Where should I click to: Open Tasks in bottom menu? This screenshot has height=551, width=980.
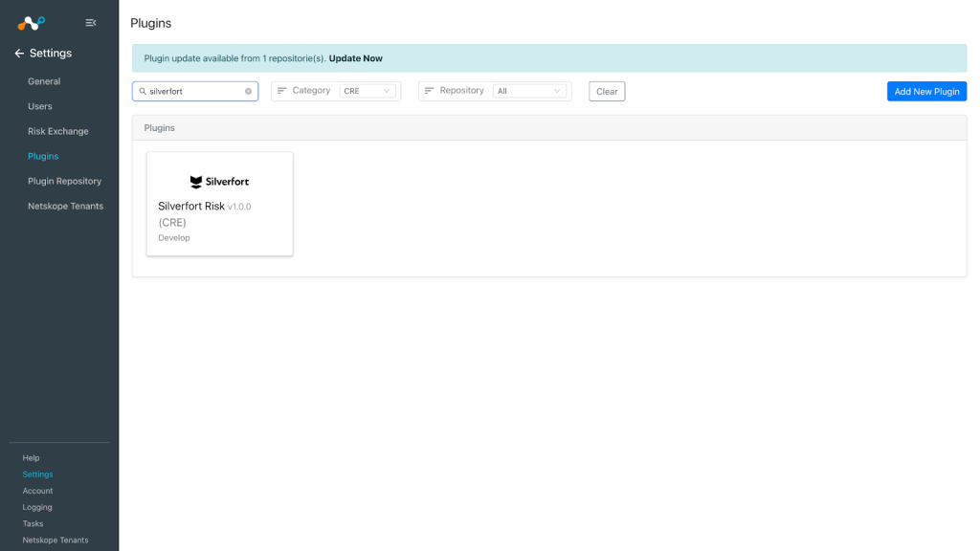(33, 523)
